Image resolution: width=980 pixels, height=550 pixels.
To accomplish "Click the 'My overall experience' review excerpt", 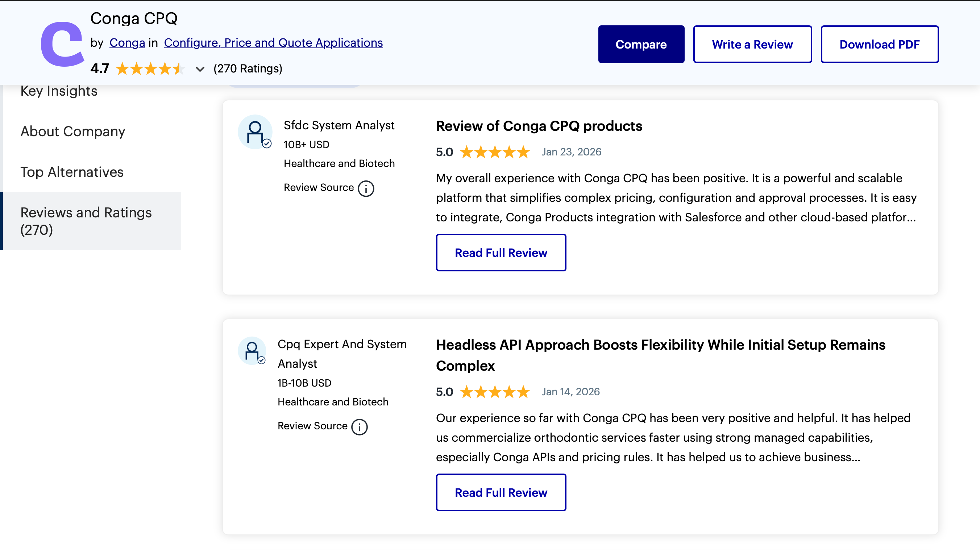I will point(676,198).
